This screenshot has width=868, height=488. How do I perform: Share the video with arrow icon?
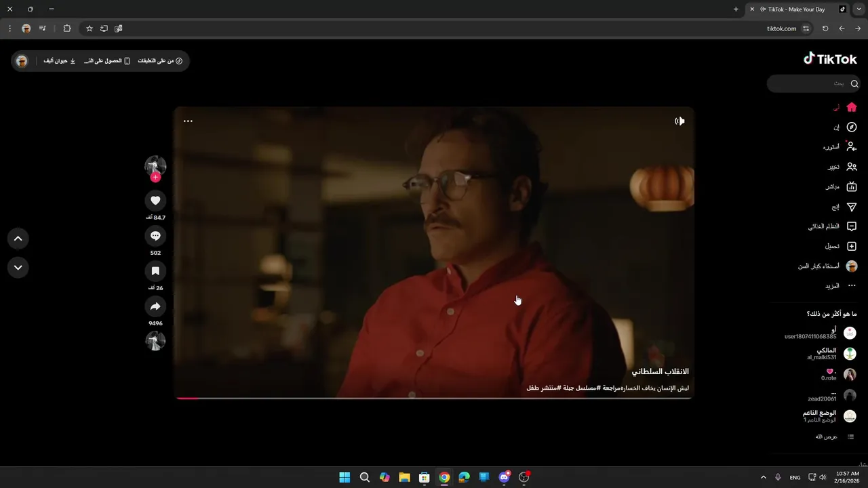[155, 306]
